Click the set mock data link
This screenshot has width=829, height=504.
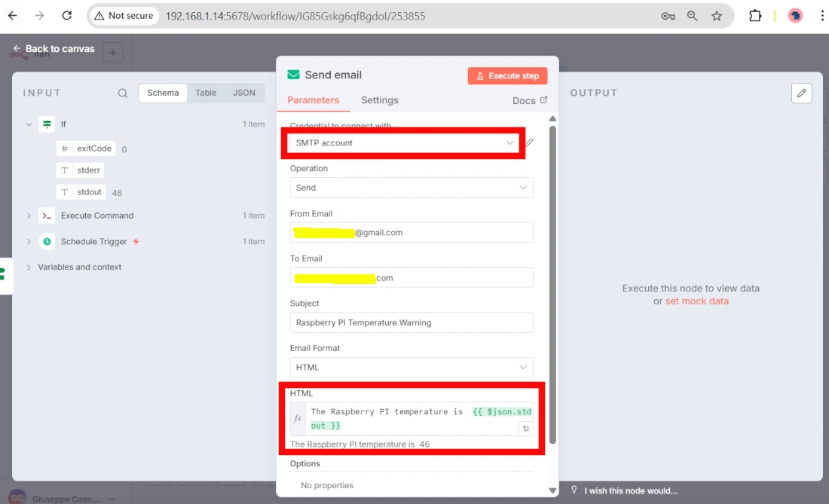point(696,301)
